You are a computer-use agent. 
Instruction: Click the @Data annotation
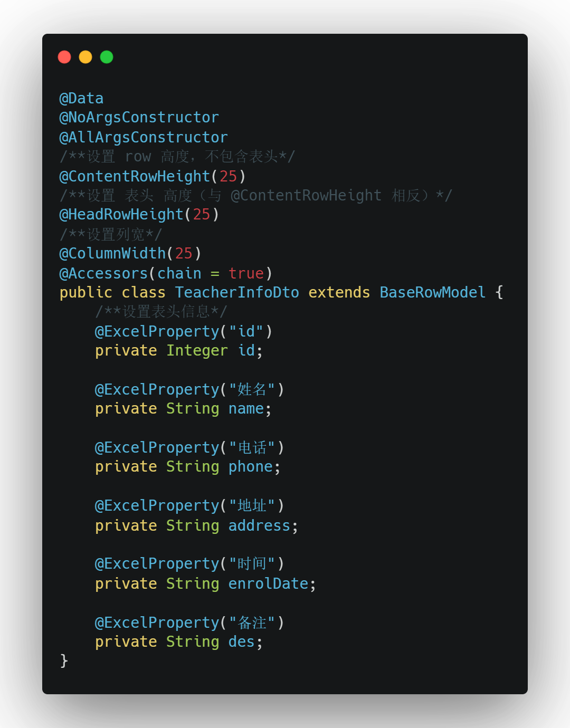81,99
